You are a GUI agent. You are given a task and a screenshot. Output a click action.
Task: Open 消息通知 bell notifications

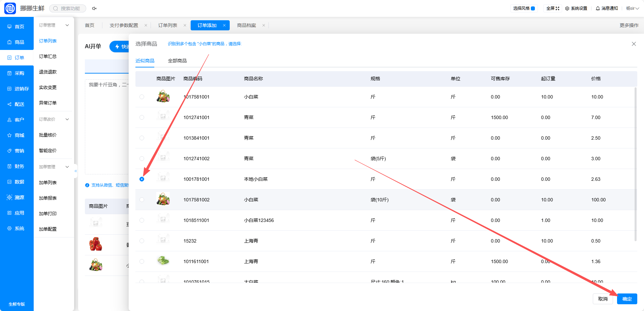pyautogui.click(x=607, y=8)
